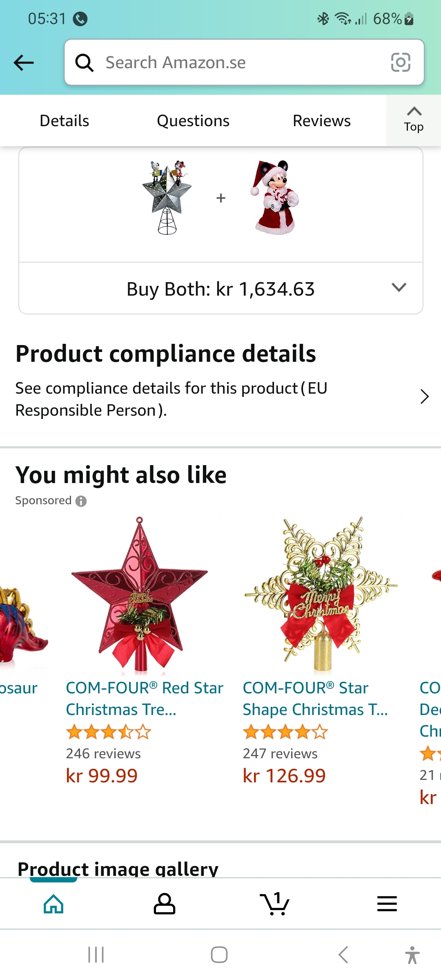Tap the back arrow icon
441x980 pixels.
[24, 62]
